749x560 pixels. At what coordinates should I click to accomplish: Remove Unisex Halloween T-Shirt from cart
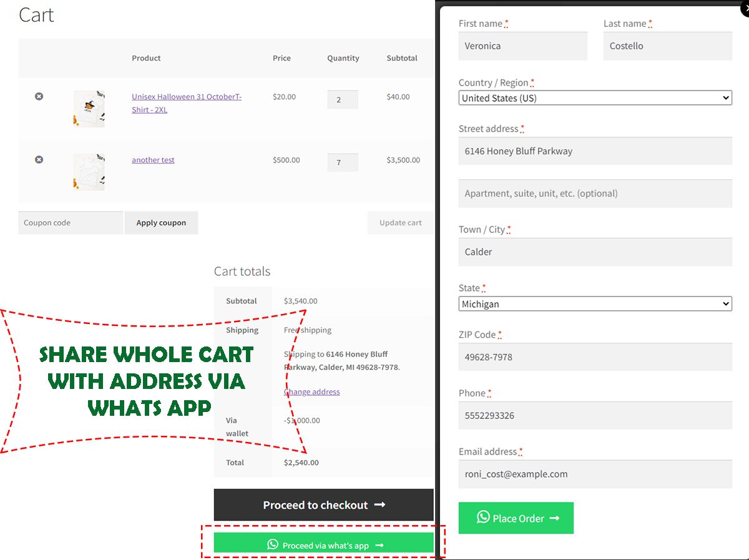[39, 96]
